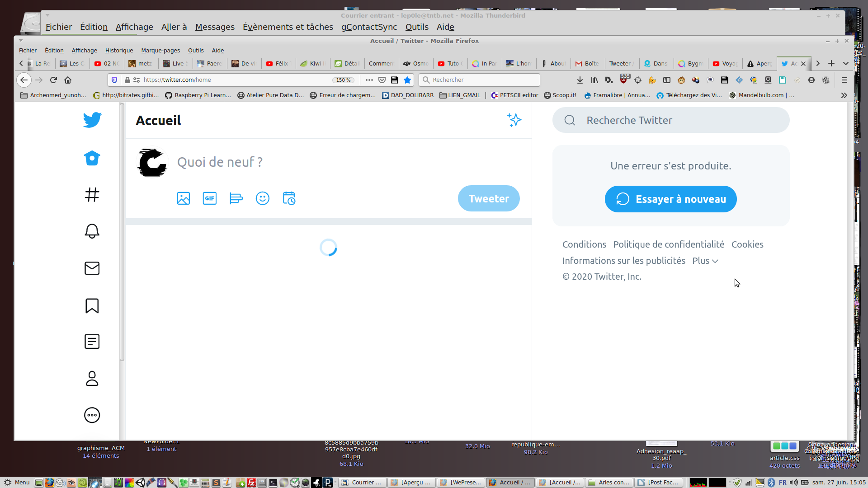868x488 pixels.
Task: Open Notifications bell in sidebar
Action: pos(92,231)
